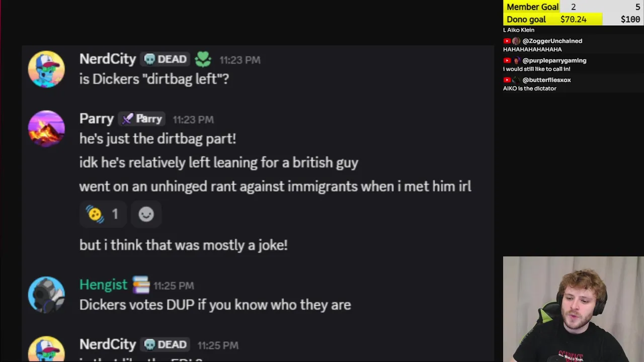The image size is (644, 362).
Task: Open NerdCity's username on the first message
Action: [x=108, y=59]
